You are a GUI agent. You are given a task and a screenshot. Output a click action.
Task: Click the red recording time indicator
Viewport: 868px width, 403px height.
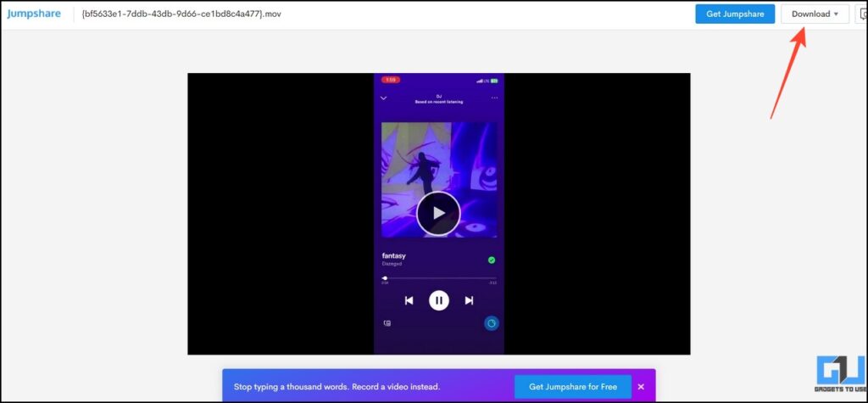click(391, 81)
